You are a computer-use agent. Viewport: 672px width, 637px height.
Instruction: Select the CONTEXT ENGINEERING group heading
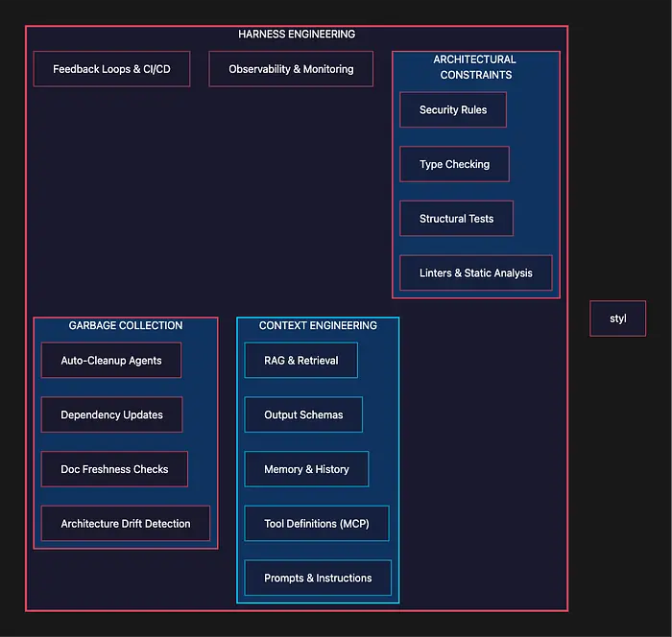pyautogui.click(x=318, y=325)
